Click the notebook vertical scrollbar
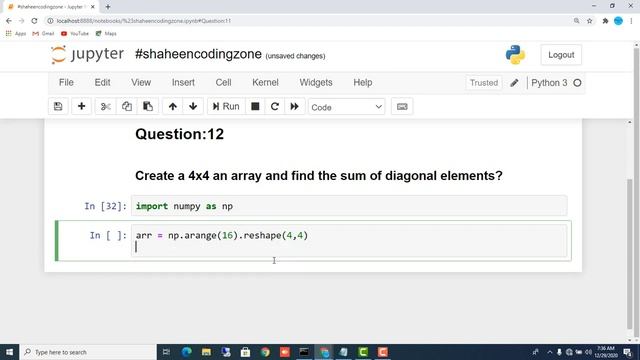The height and width of the screenshot is (360, 640). click(x=630, y=253)
